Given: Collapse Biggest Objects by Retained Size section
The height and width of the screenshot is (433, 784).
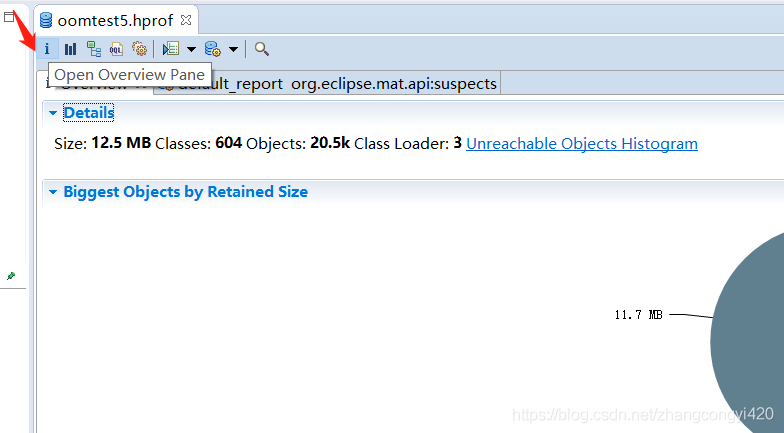Looking at the screenshot, I should (x=53, y=192).
